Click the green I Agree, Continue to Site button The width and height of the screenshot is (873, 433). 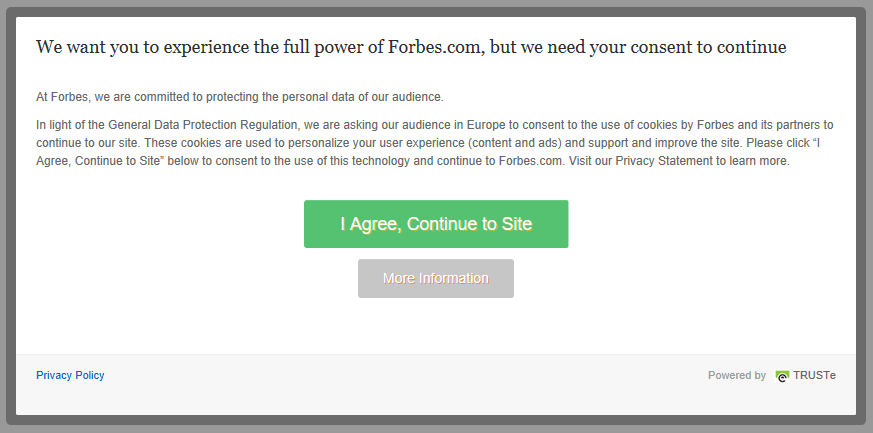pyautogui.click(x=436, y=224)
